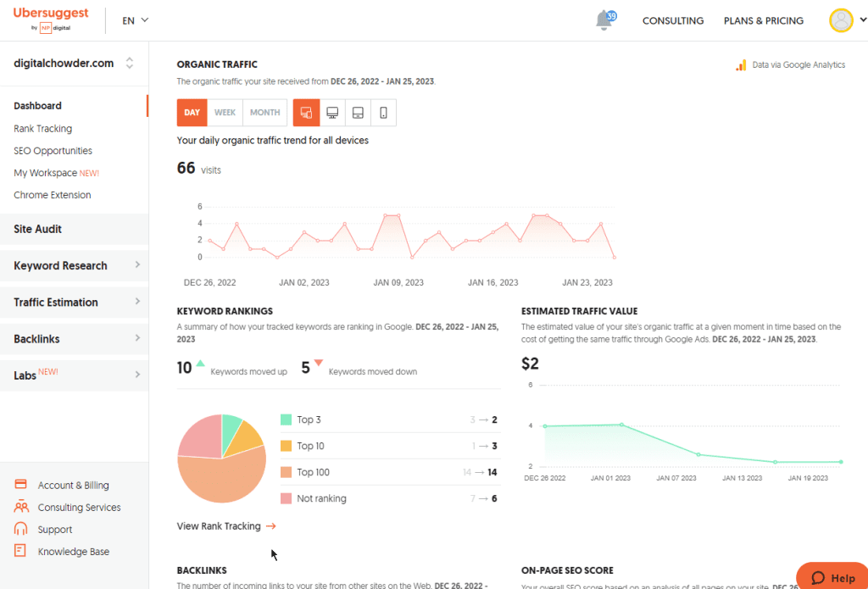Open Chrome Extension in sidebar

coord(52,195)
